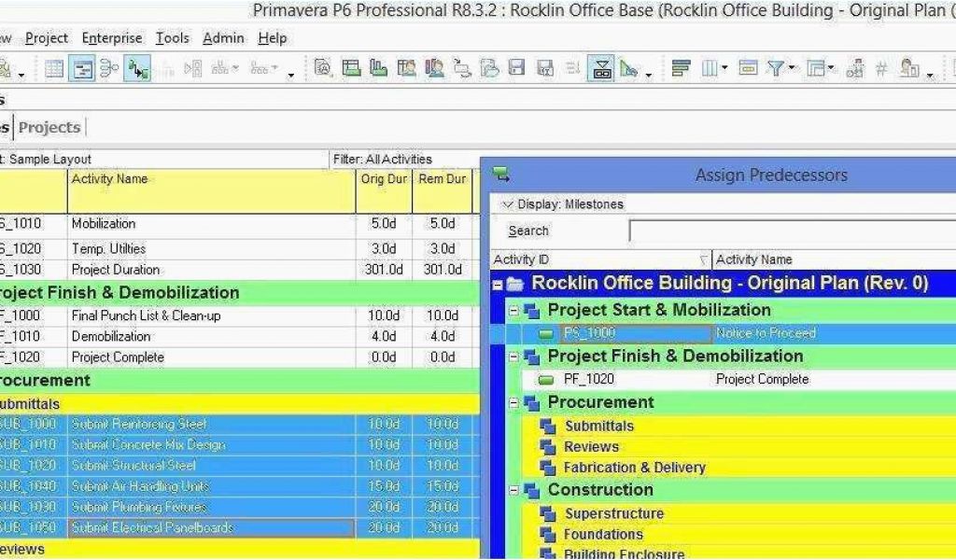The image size is (956, 560).
Task: Select the Superstructure node
Action: pyautogui.click(x=614, y=513)
